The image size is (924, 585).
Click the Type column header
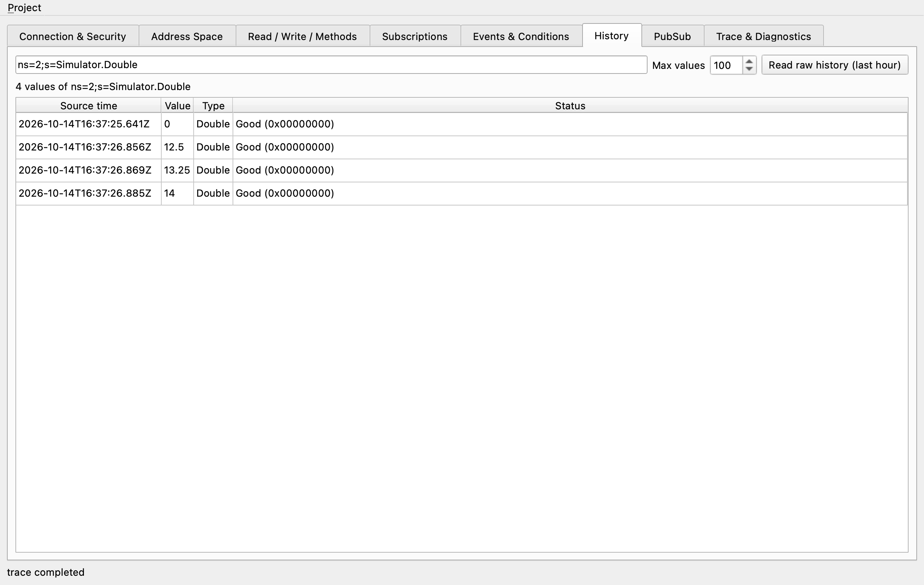pyautogui.click(x=213, y=105)
